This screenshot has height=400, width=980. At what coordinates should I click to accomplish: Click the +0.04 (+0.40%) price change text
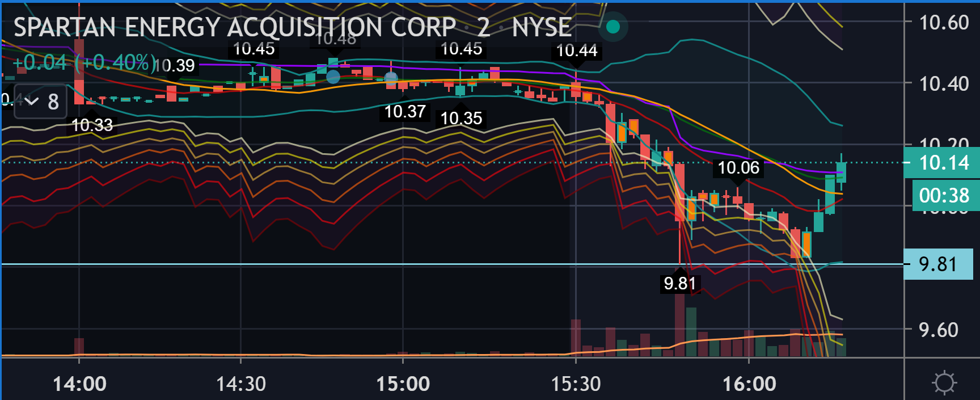(84, 62)
